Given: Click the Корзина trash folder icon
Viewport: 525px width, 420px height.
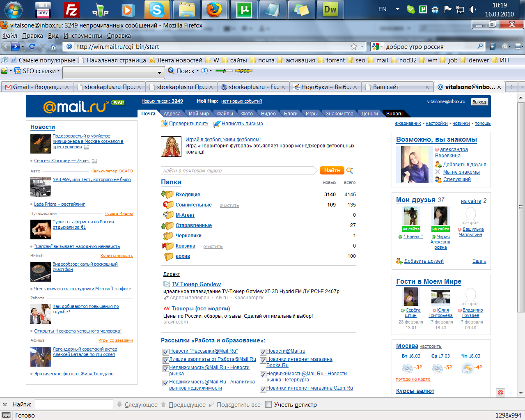Looking at the screenshot, I should 167,246.
